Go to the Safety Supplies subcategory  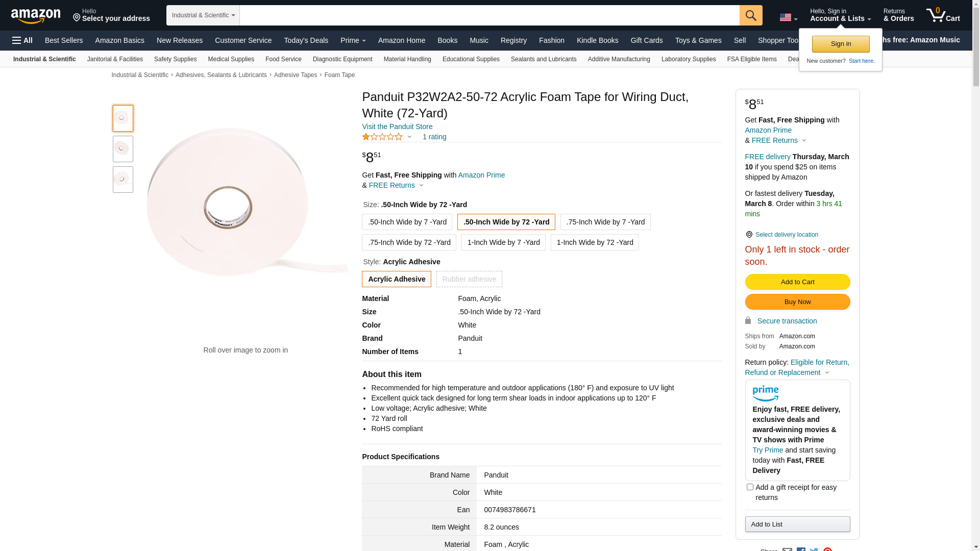pos(175,59)
